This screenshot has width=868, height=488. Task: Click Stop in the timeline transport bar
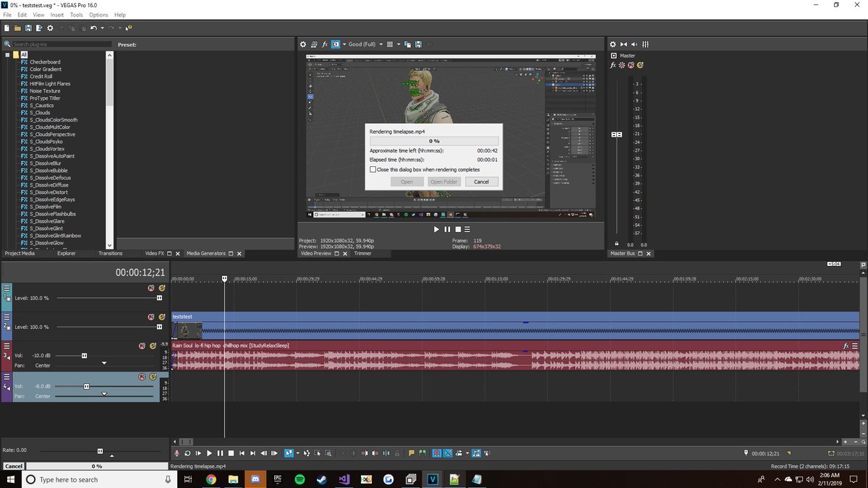231,453
